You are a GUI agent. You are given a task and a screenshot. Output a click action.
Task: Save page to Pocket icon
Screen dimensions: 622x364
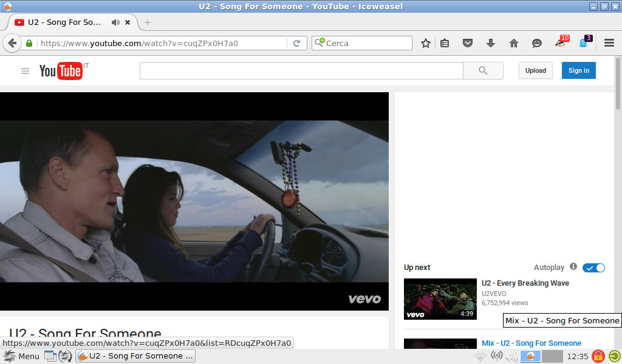tap(468, 43)
